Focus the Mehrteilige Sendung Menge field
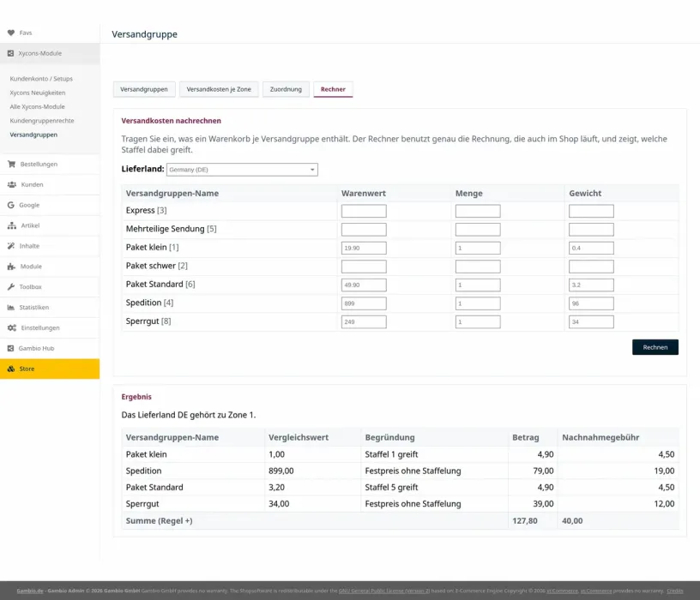This screenshot has width=700, height=600. (478, 230)
